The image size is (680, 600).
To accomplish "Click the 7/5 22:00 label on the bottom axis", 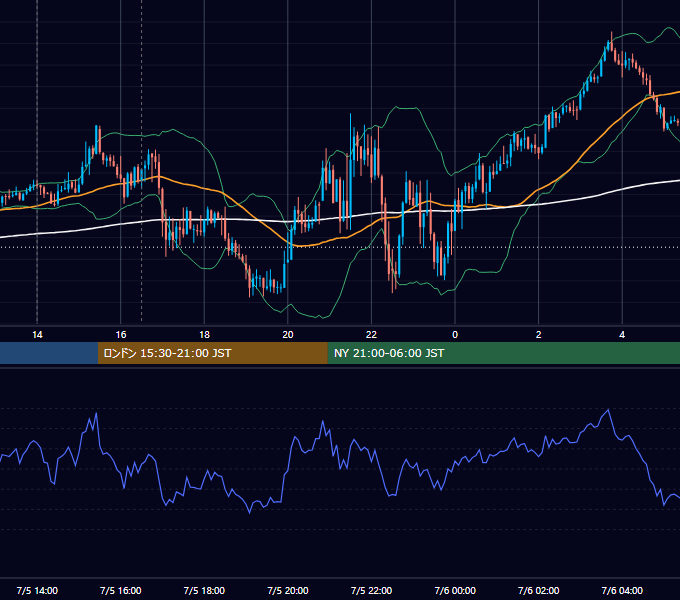I will tap(371, 590).
